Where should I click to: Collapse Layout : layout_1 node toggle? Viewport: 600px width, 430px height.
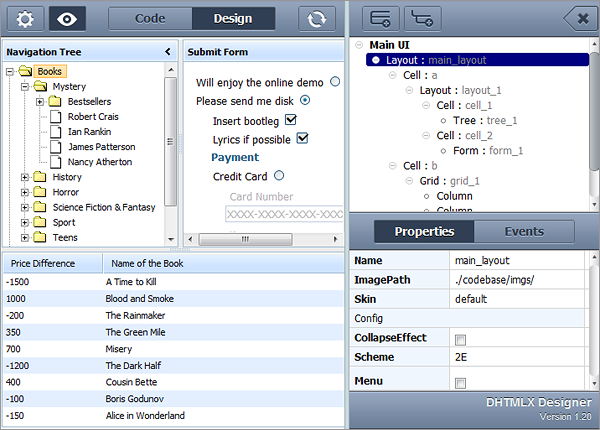tap(409, 90)
